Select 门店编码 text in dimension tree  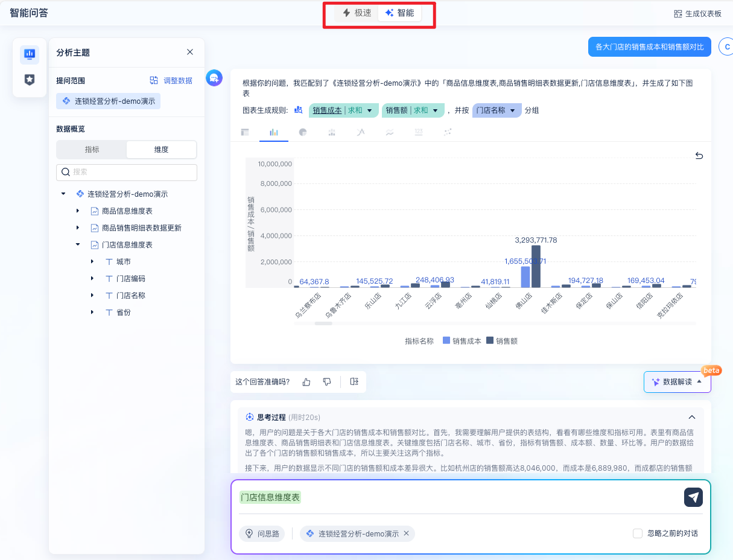click(131, 279)
